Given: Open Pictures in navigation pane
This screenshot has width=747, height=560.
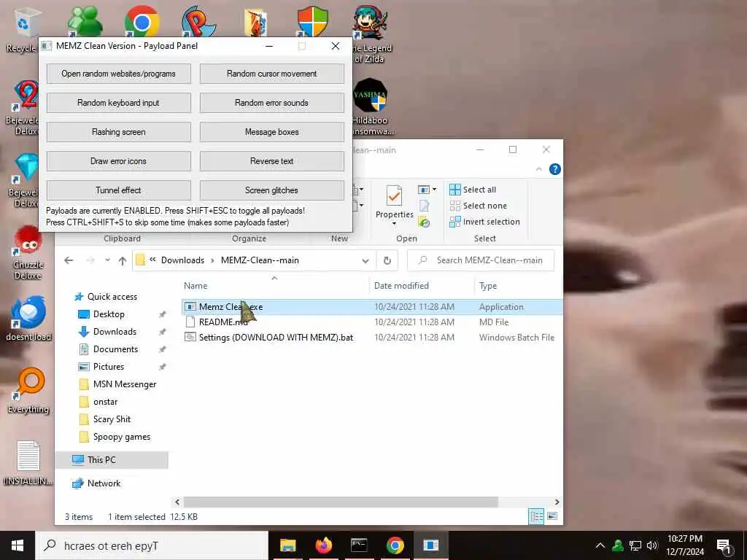Looking at the screenshot, I should [101, 367].
